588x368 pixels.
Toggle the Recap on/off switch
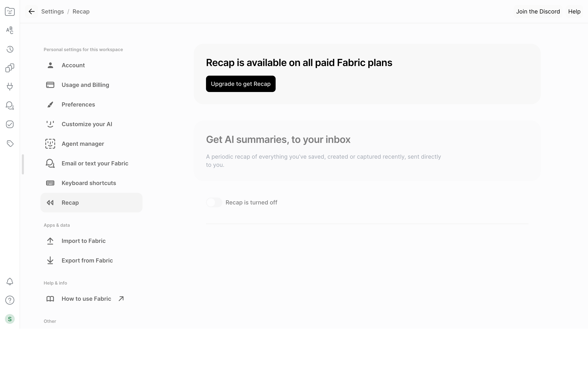point(214,202)
